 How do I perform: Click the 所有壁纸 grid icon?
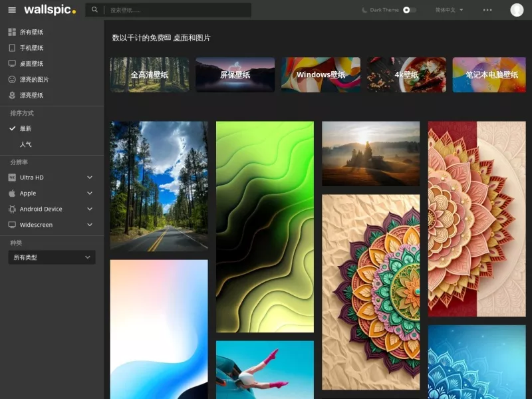12,32
